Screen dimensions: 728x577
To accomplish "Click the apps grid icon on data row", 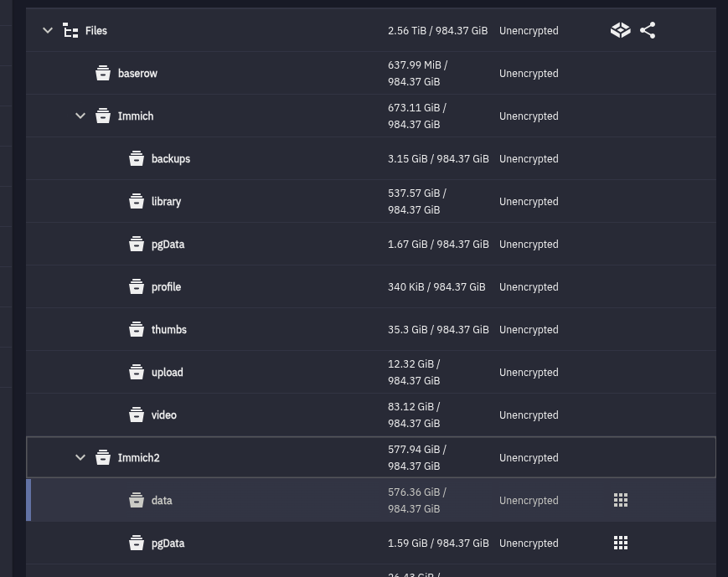I will (621, 501).
